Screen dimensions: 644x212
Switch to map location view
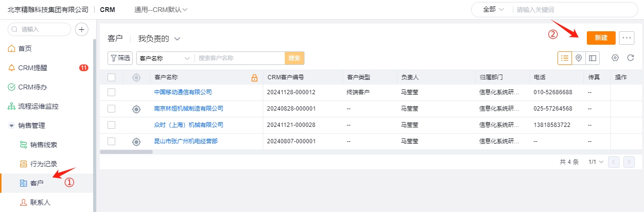click(x=579, y=58)
